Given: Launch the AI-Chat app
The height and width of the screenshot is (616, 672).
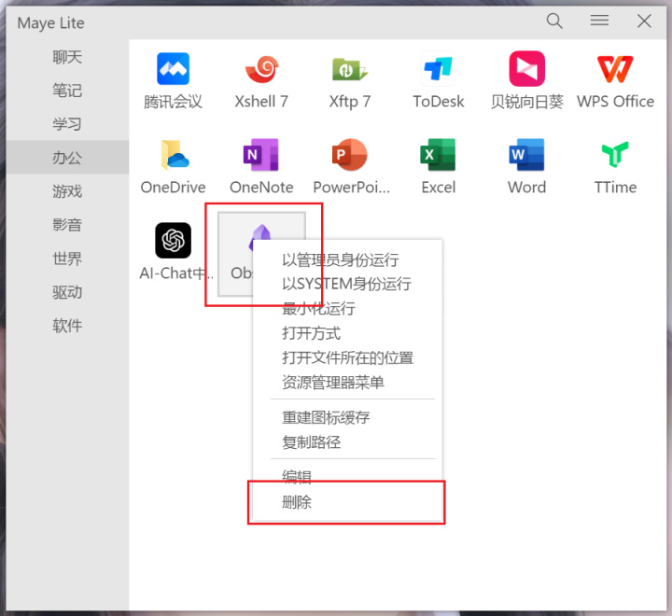Looking at the screenshot, I should tap(173, 241).
